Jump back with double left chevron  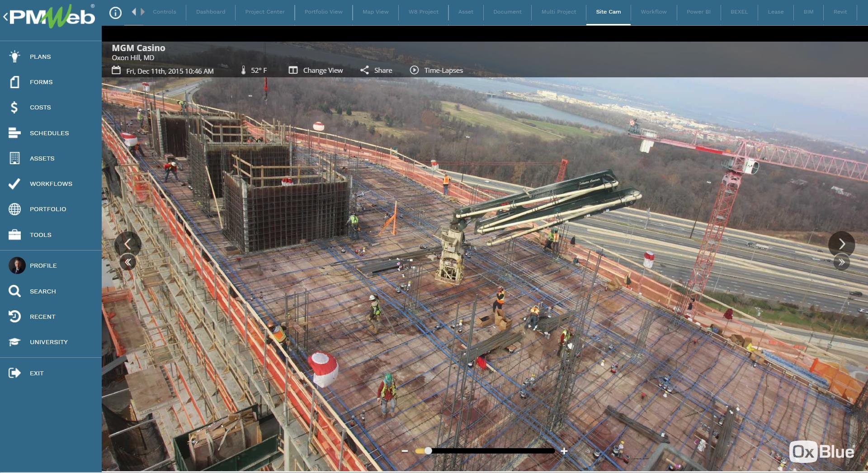(x=128, y=262)
